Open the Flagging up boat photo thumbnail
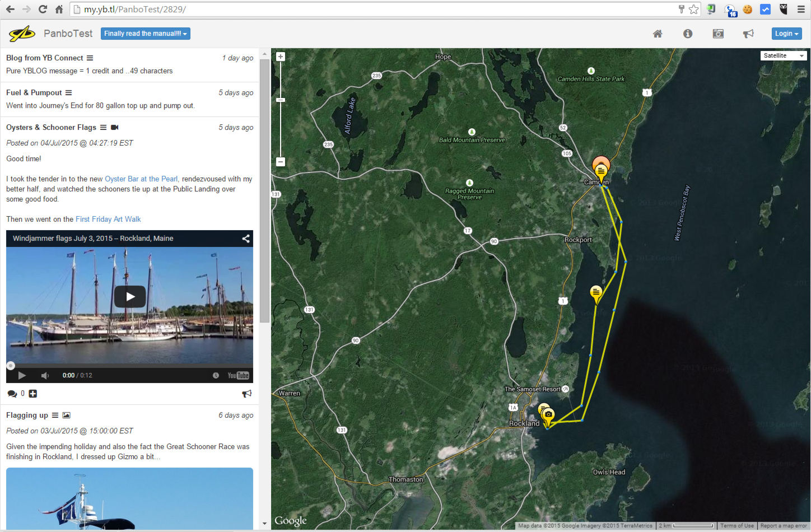811x532 pixels. (129, 498)
